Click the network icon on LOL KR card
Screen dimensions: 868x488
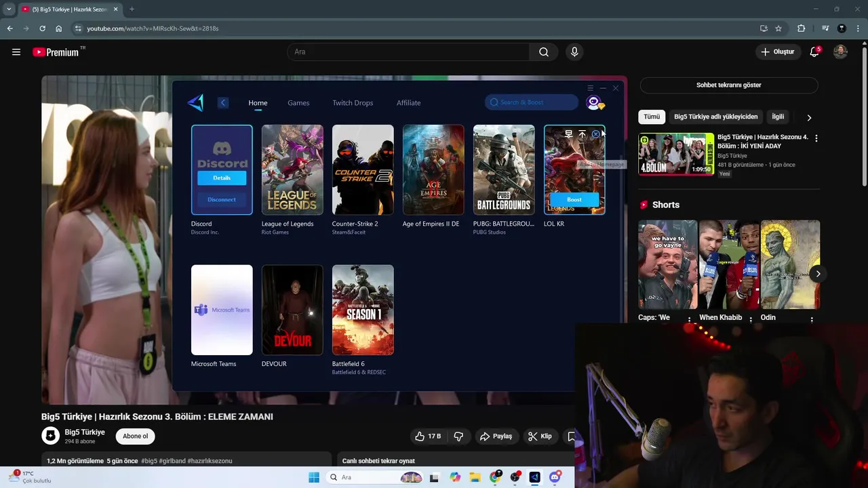tap(568, 134)
